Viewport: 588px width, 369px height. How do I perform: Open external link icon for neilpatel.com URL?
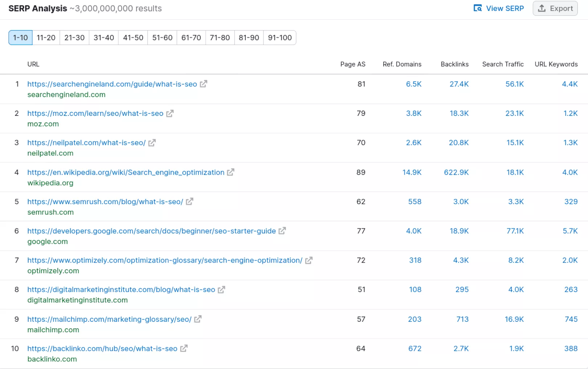click(152, 143)
